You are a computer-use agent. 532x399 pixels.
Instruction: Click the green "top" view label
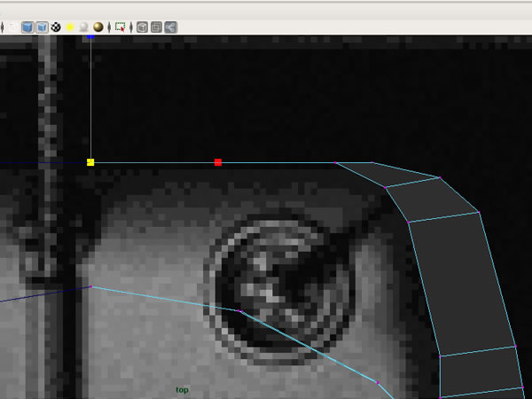click(x=182, y=390)
